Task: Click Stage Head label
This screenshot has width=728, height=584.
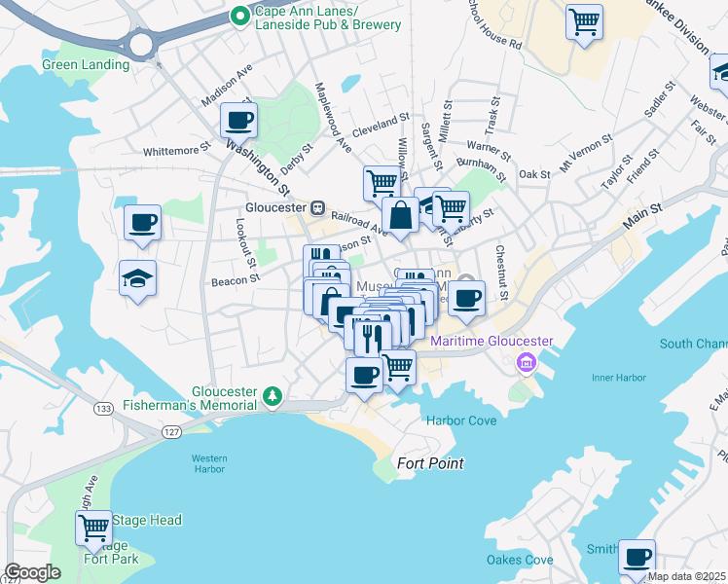Action: tap(147, 520)
